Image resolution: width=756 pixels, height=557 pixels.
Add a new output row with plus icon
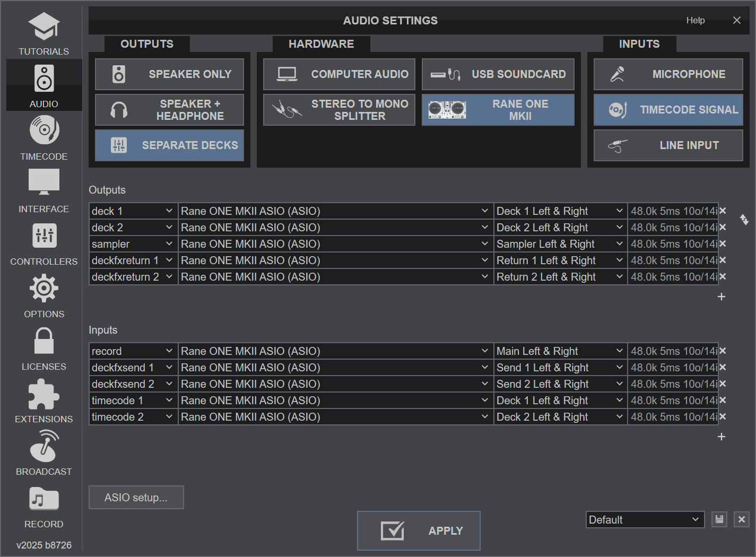pyautogui.click(x=721, y=297)
